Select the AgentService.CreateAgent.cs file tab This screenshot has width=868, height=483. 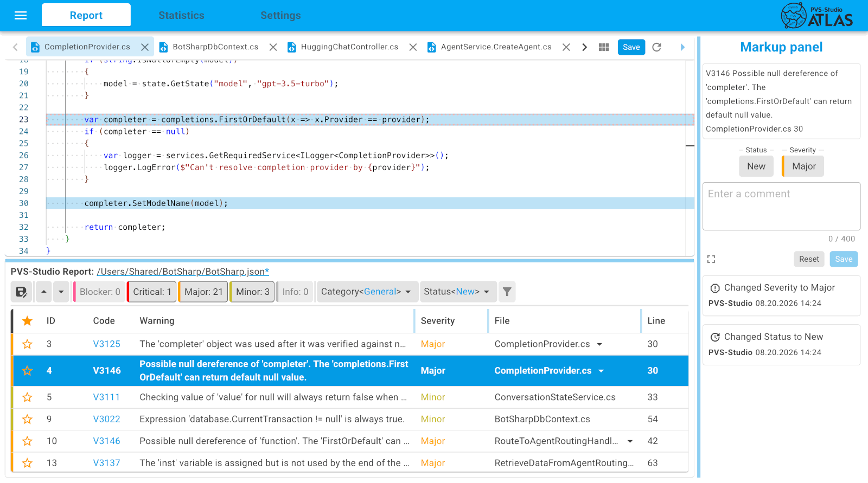(x=496, y=47)
